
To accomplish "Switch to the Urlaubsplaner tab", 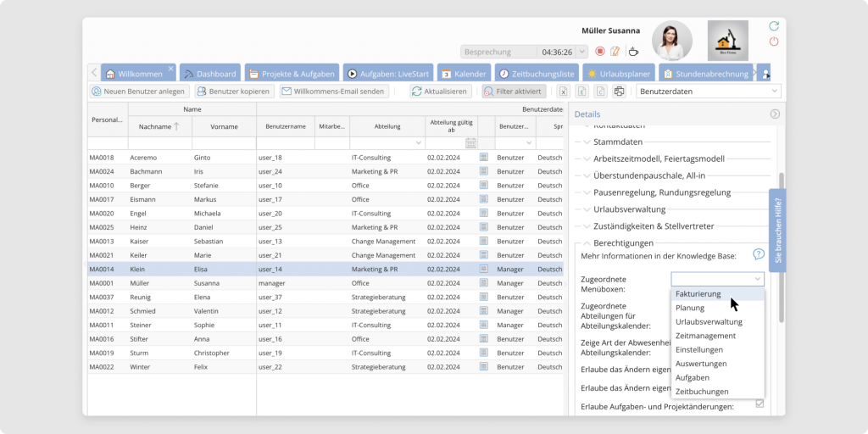I will (618, 74).
